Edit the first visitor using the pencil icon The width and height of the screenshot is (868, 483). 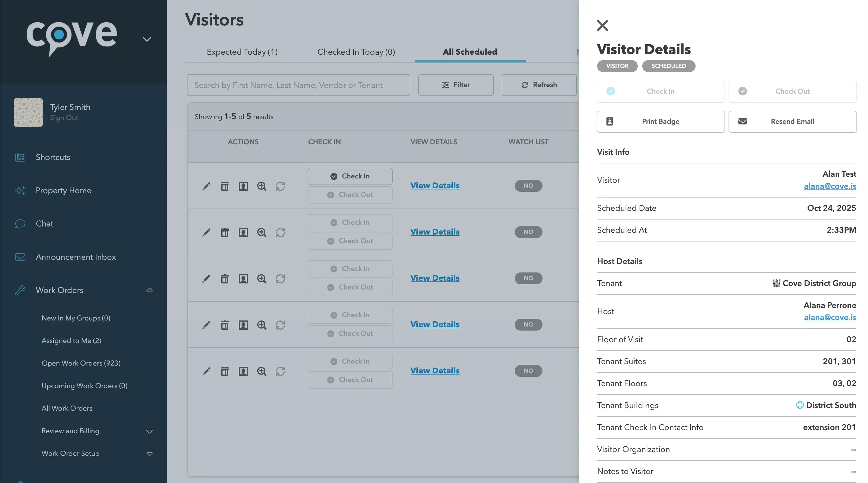click(x=207, y=186)
